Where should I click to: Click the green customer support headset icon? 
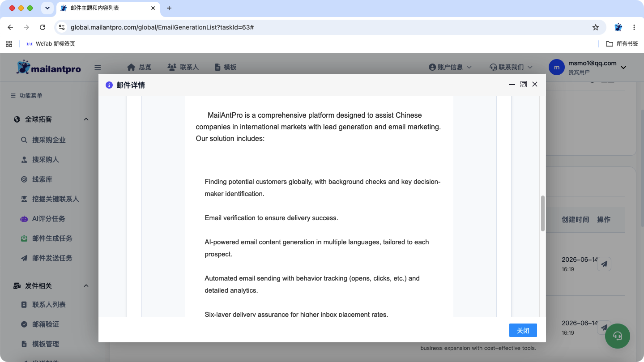(x=617, y=336)
